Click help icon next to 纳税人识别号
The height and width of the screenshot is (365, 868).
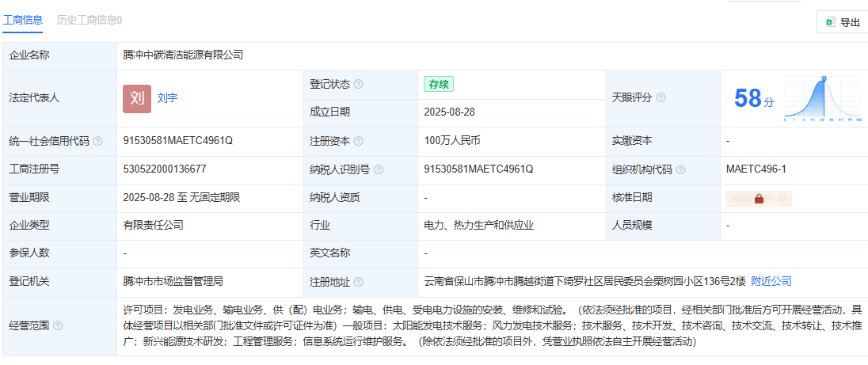click(x=378, y=169)
